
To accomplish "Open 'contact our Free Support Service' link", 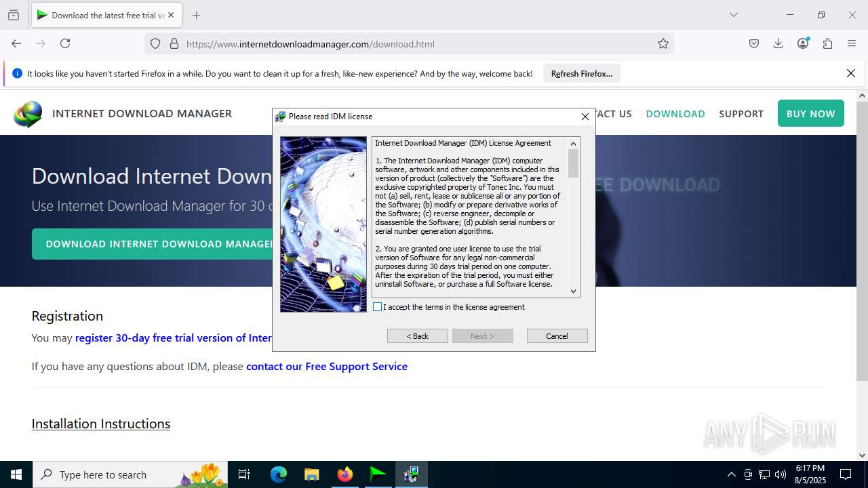I will coord(327,366).
